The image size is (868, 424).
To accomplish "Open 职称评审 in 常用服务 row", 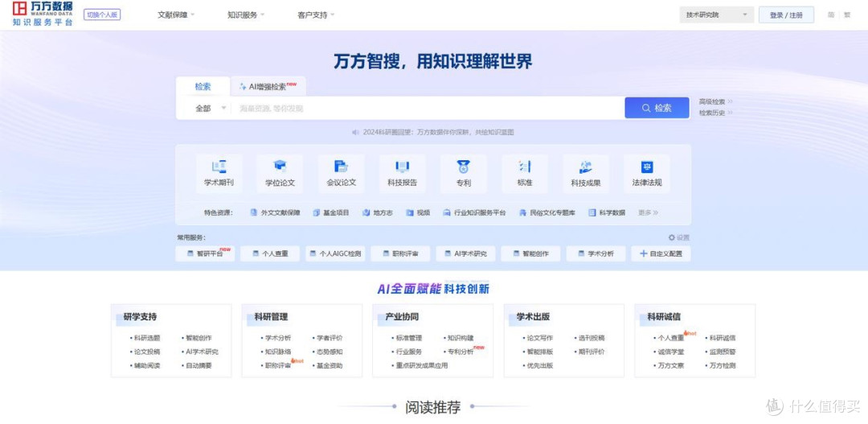I will tap(400, 254).
